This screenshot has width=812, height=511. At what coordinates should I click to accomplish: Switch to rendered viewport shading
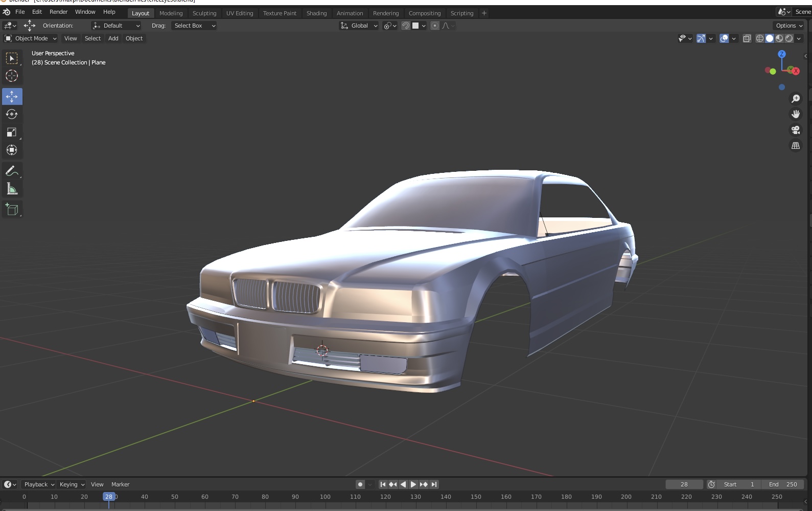pyautogui.click(x=789, y=38)
